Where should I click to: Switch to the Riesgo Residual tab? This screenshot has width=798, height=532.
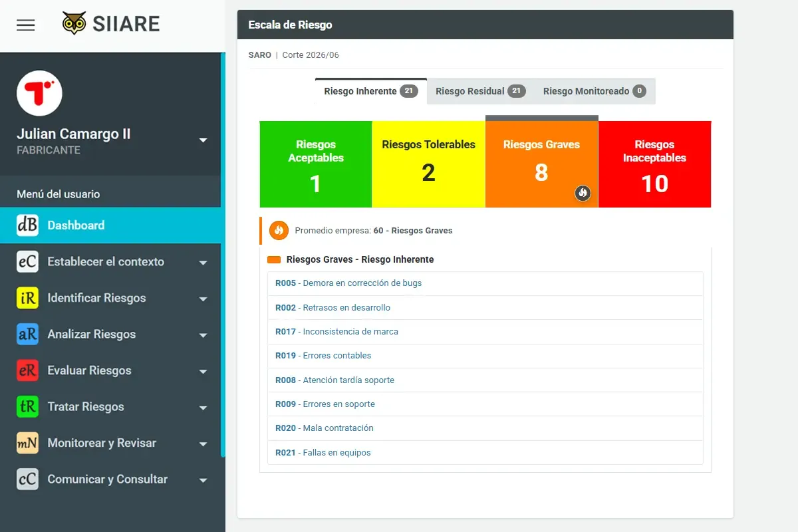(480, 91)
